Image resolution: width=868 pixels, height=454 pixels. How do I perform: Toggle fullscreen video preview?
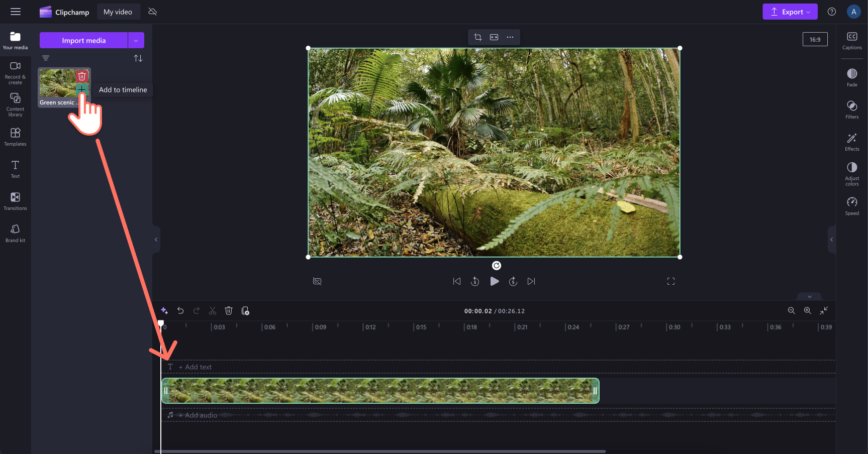[671, 281]
